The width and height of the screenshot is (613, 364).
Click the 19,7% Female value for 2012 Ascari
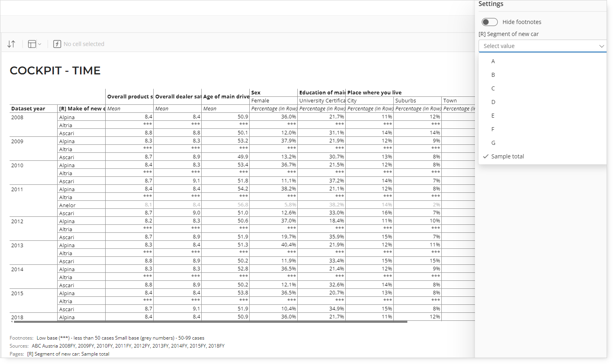tap(288, 237)
